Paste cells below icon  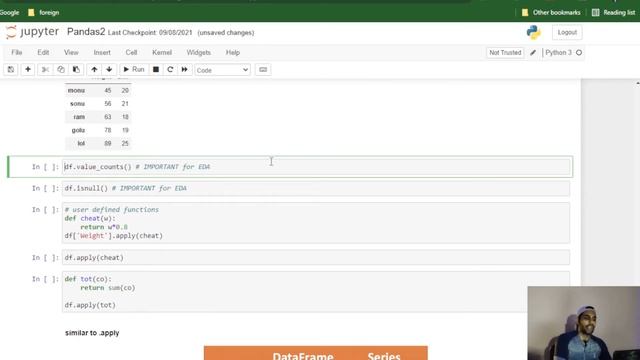click(x=76, y=69)
